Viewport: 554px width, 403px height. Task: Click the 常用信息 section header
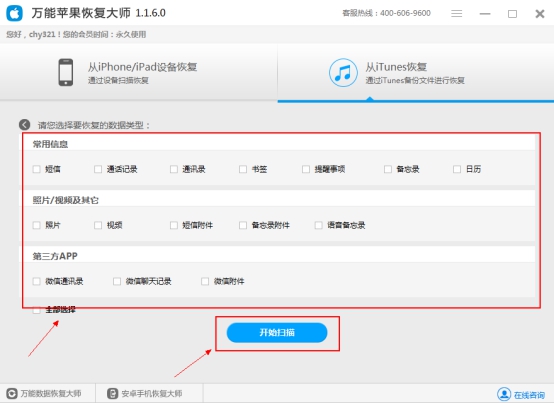tap(50, 144)
